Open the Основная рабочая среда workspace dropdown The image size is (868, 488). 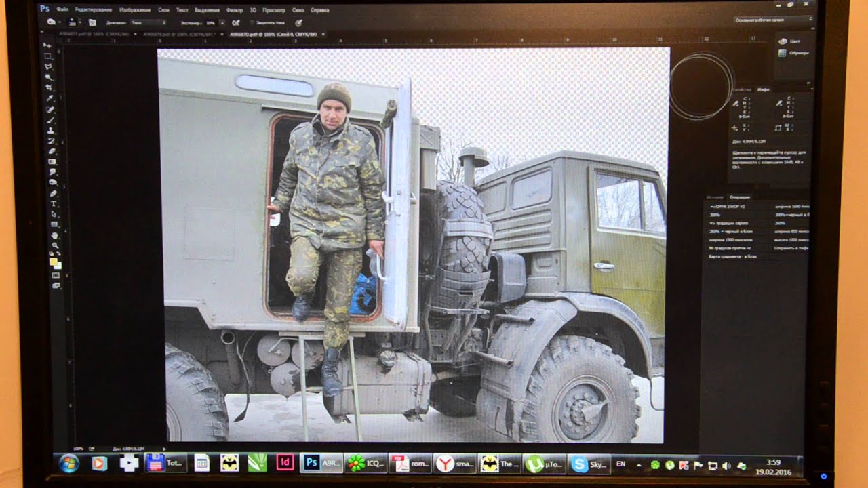click(x=774, y=20)
